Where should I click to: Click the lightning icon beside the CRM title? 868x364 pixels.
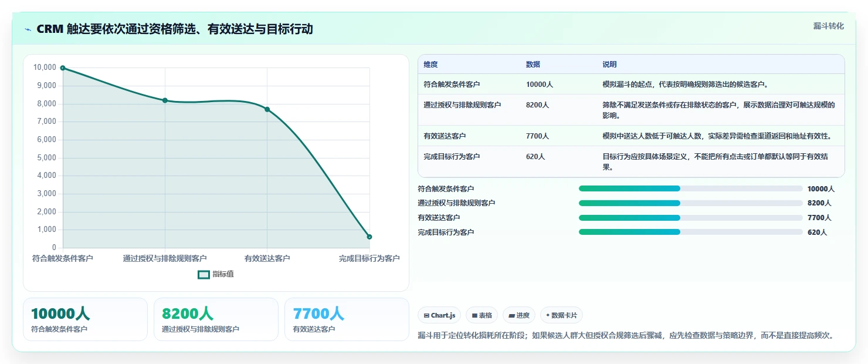pyautogui.click(x=28, y=29)
